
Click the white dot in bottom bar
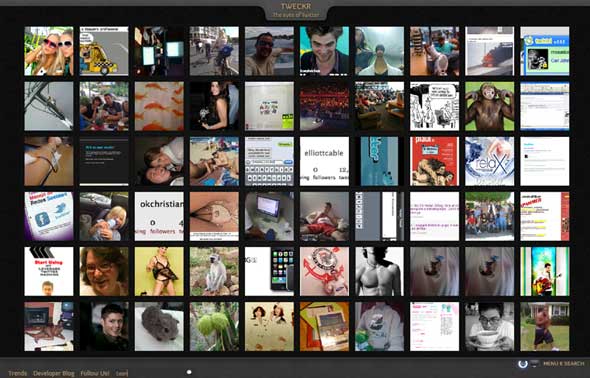click(x=189, y=372)
